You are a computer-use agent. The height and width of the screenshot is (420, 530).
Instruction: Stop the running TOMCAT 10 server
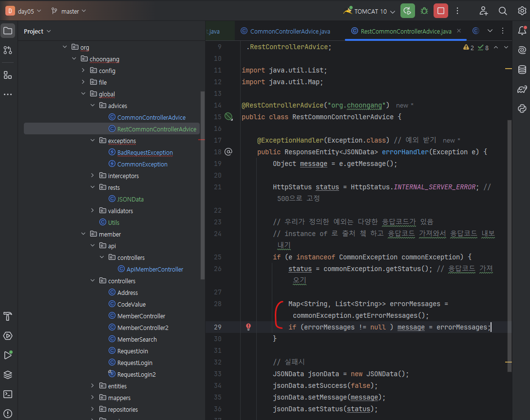point(441,11)
